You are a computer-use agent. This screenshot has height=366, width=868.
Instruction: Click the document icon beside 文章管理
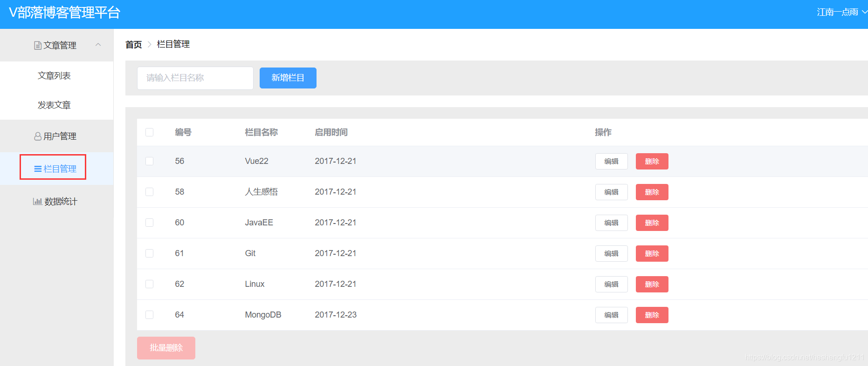click(38, 46)
